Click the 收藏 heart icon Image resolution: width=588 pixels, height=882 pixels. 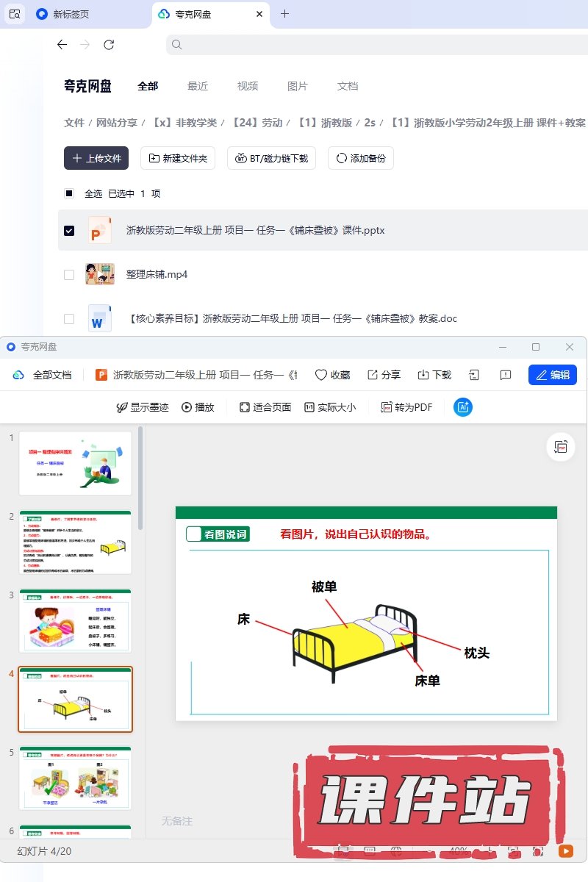click(320, 375)
